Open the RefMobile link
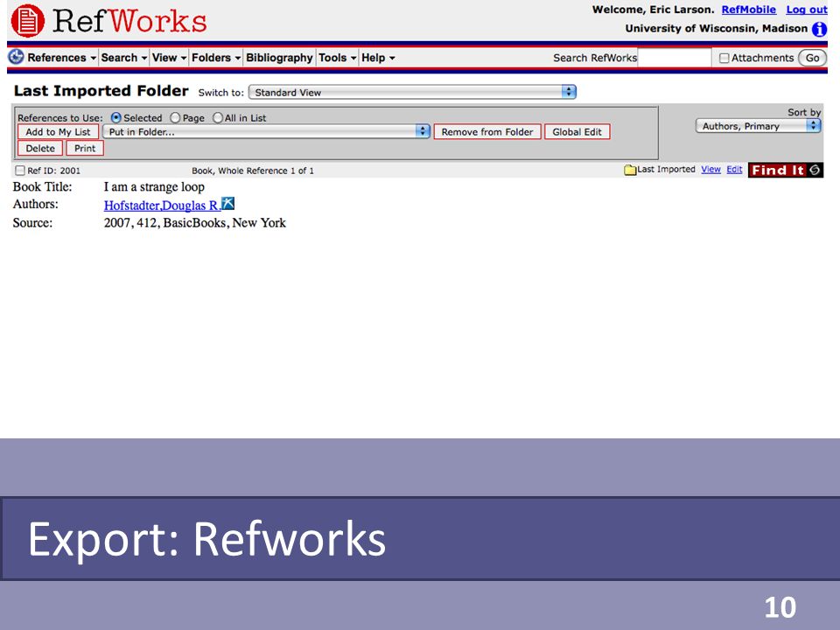 pos(748,10)
